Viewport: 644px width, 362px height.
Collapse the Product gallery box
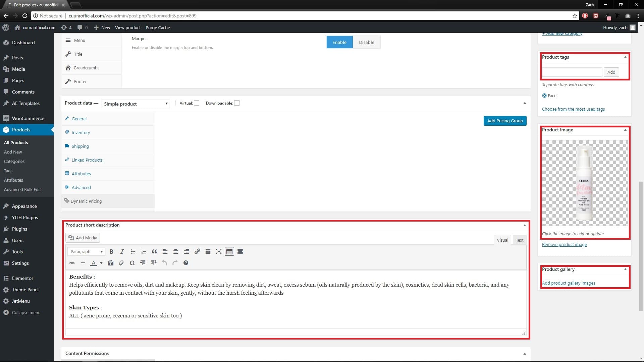tap(625, 269)
